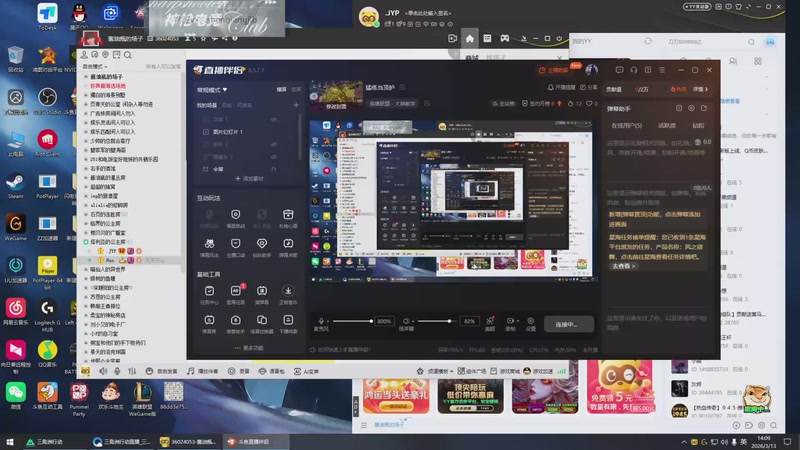
Task: Expand 更多功能 in tools panel
Action: pos(249,348)
